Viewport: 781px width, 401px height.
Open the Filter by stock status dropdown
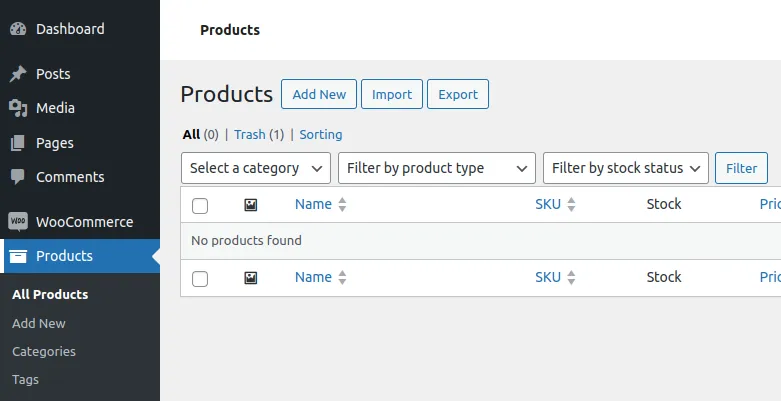point(625,168)
